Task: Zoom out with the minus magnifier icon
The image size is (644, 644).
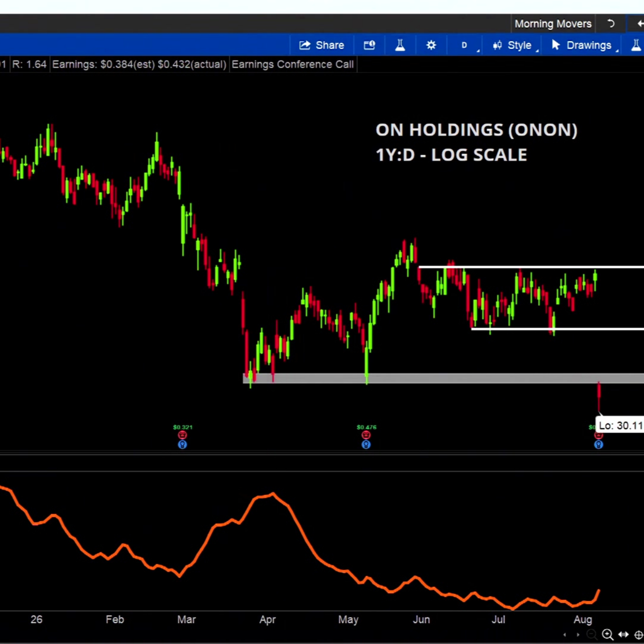Action: click(x=592, y=634)
